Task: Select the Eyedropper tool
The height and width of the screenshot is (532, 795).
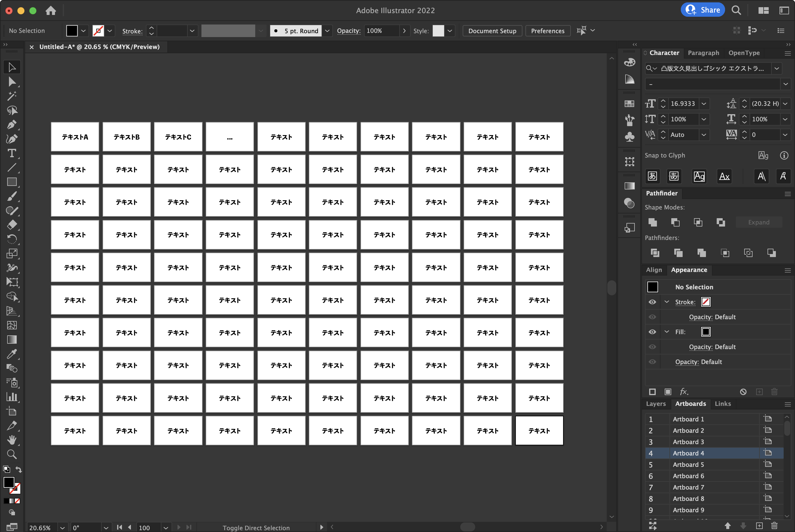Action: [x=12, y=354]
